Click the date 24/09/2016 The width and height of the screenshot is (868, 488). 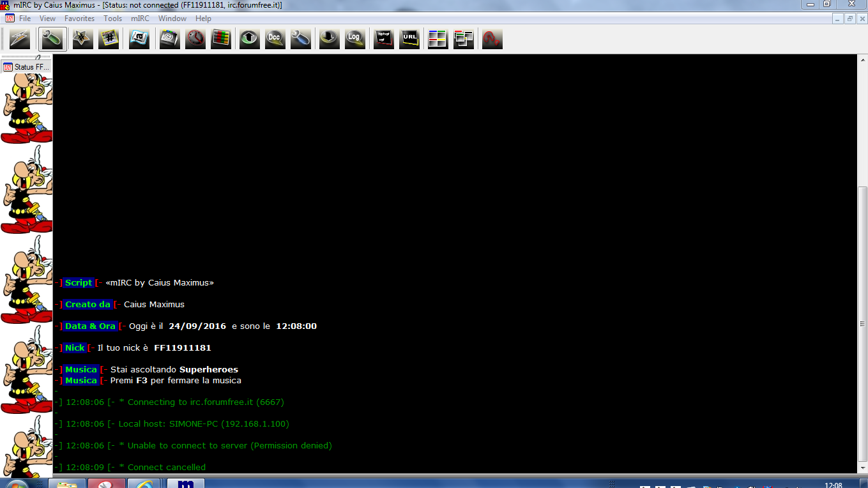[x=197, y=326]
